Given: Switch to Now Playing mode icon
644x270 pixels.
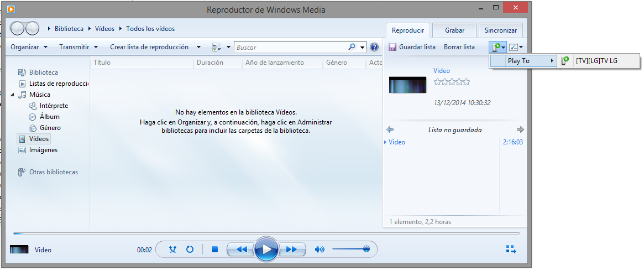Looking at the screenshot, I should pos(511,249).
